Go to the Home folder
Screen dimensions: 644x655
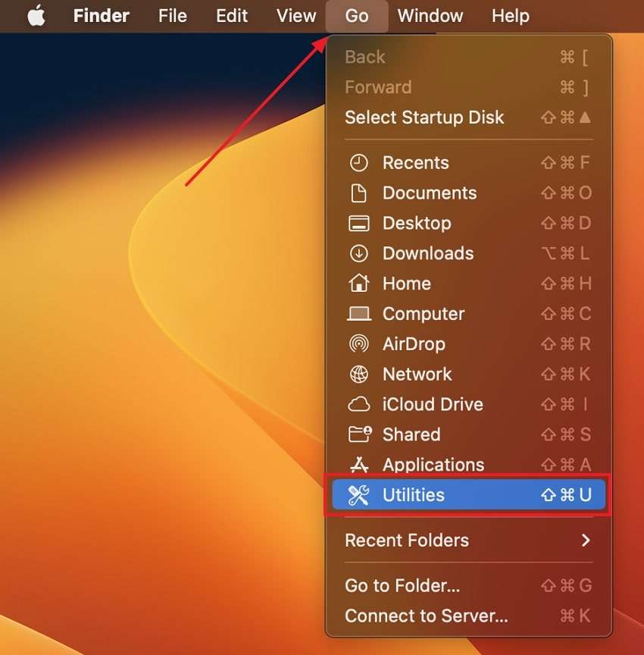(x=468, y=284)
